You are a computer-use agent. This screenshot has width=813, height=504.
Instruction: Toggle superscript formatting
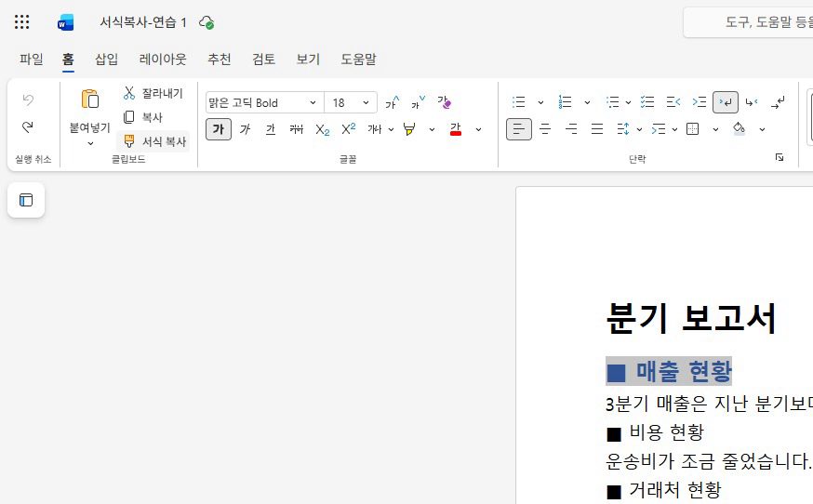point(348,129)
